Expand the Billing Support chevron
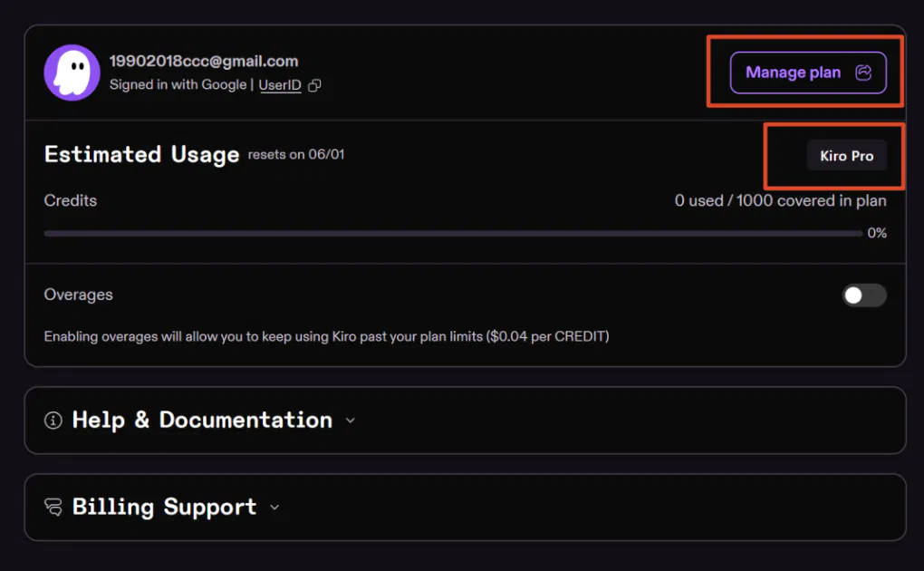 click(x=274, y=508)
